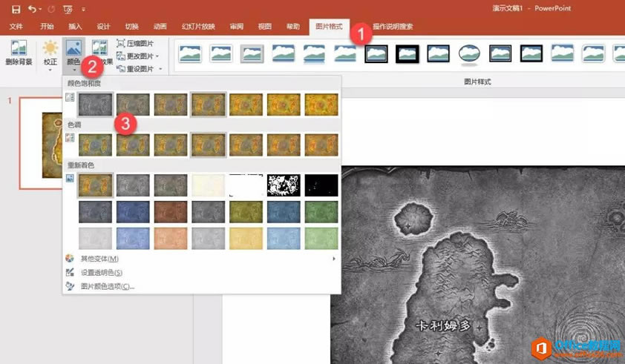Image resolution: width=625 pixels, height=364 pixels.
Task: Apply the first picture style in gallery
Action: pos(190,53)
